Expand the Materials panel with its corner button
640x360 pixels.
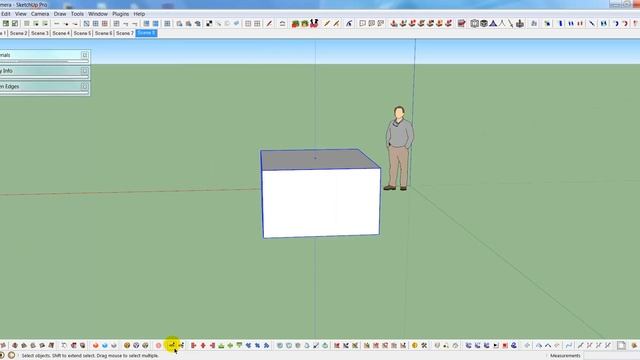[84, 55]
